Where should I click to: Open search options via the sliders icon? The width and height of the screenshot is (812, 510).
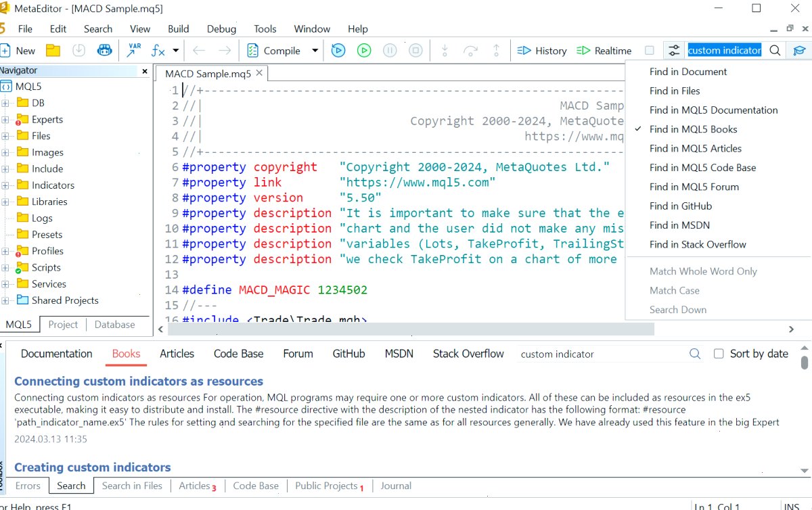673,51
